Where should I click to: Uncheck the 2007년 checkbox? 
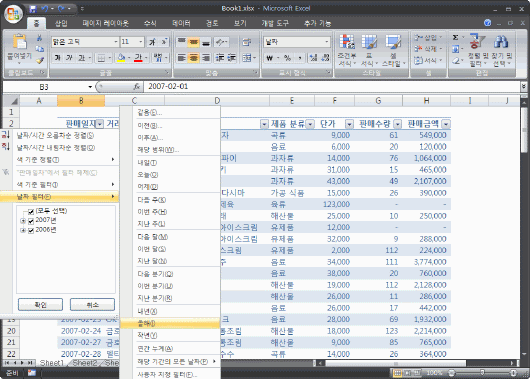31,221
